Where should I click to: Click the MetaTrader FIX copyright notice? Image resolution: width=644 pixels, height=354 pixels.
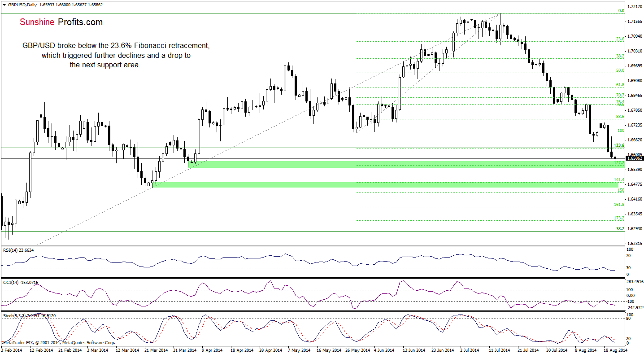[58, 343]
